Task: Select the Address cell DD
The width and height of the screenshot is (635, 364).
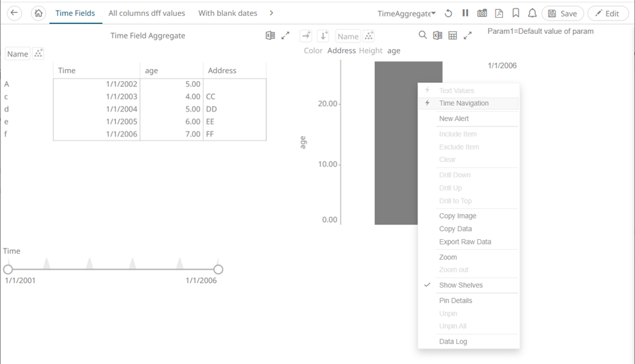Action: (x=235, y=109)
